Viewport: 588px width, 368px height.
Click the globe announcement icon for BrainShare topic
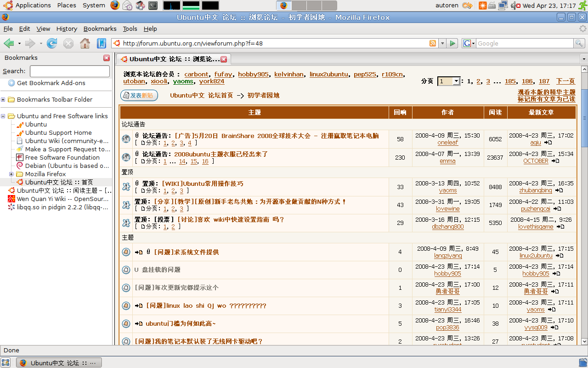click(x=126, y=139)
